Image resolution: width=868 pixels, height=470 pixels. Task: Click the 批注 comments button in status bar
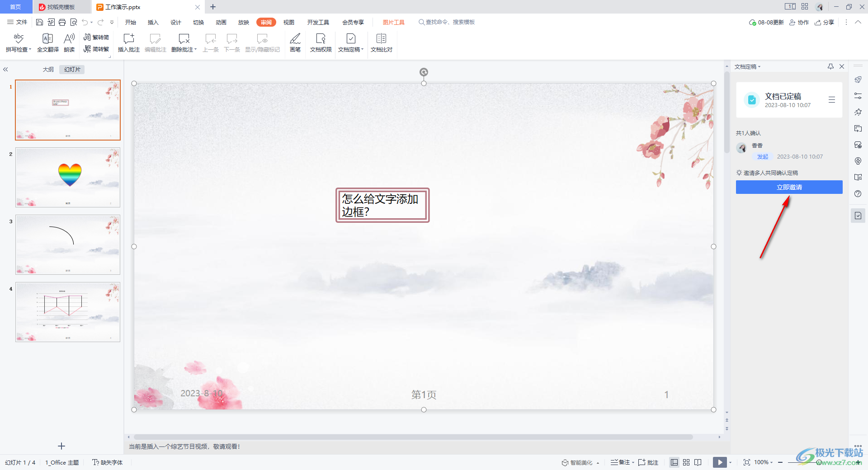(x=648, y=462)
